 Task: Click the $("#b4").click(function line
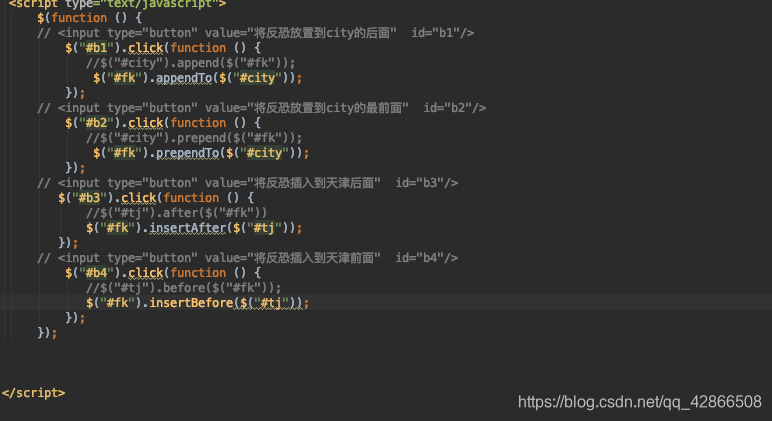[163, 273]
